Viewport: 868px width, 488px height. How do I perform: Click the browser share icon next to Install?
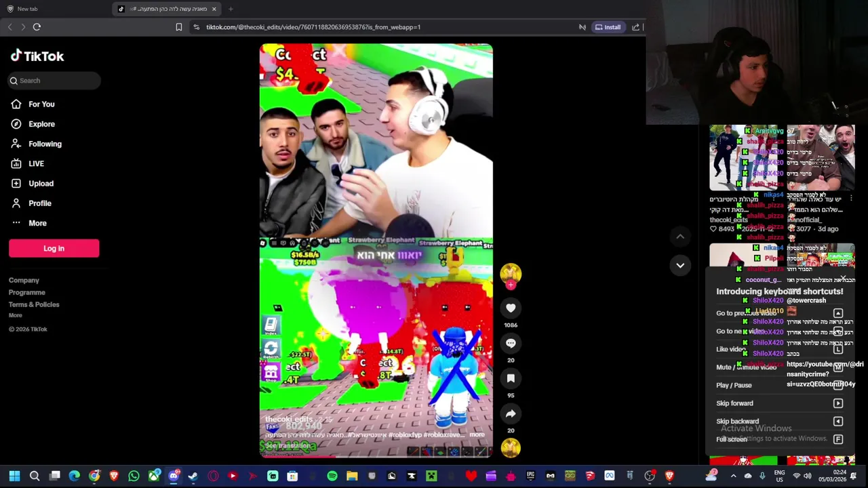pyautogui.click(x=635, y=27)
